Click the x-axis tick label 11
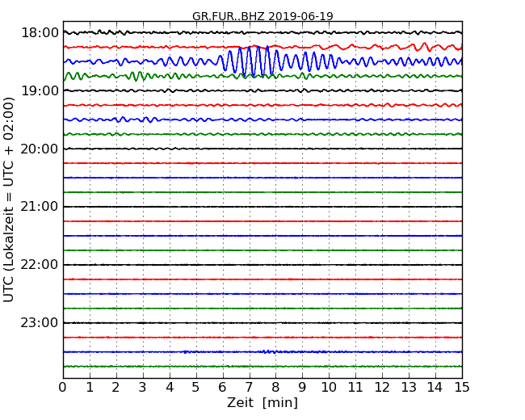This screenshot has width=525, height=420. (x=355, y=387)
